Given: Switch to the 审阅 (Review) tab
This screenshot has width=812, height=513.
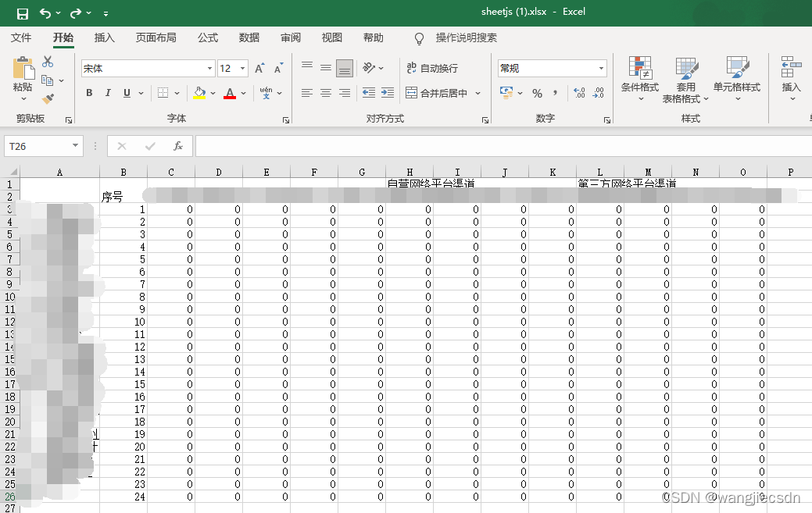Looking at the screenshot, I should [x=291, y=37].
